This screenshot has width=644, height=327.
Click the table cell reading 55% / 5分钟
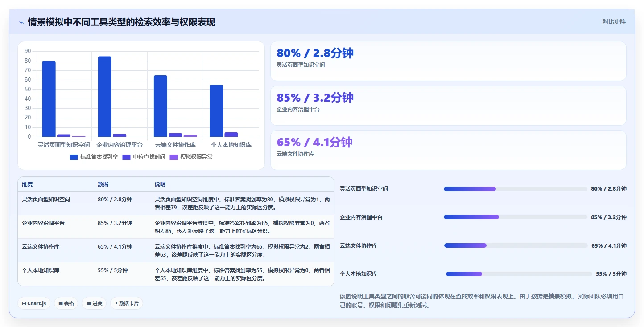113,270
